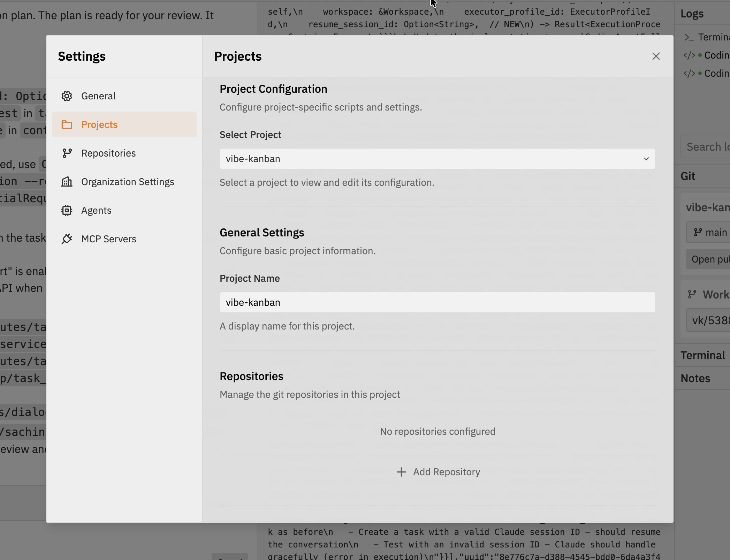
Task: Click the Projects folder icon in sidebar
Action: click(x=67, y=124)
